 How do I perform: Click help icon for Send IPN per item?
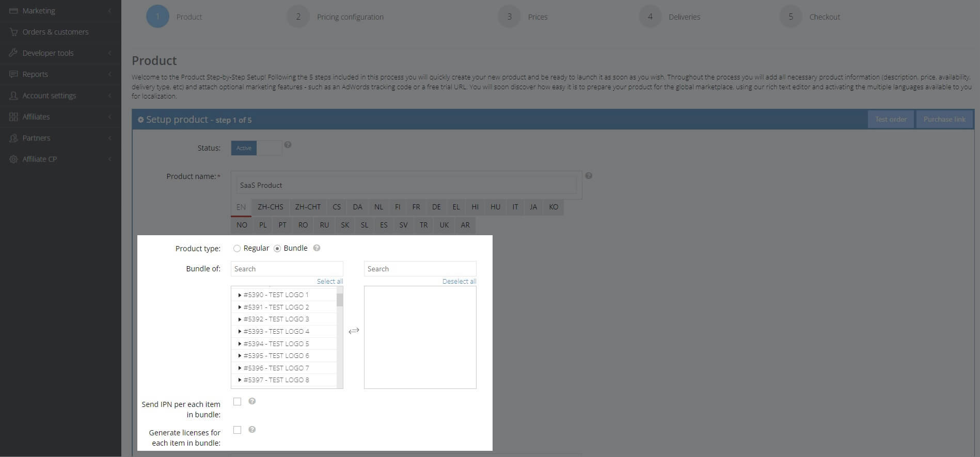click(x=252, y=401)
